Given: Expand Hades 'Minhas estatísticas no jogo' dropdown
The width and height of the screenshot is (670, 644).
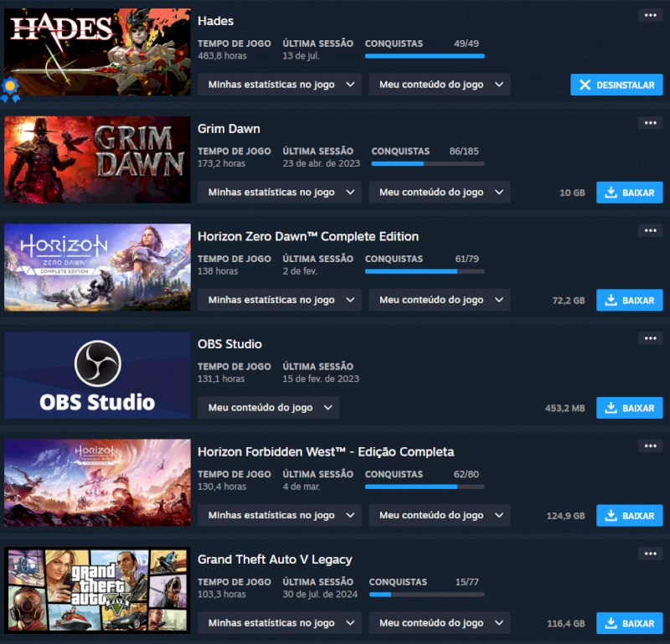Looking at the screenshot, I should coord(280,85).
